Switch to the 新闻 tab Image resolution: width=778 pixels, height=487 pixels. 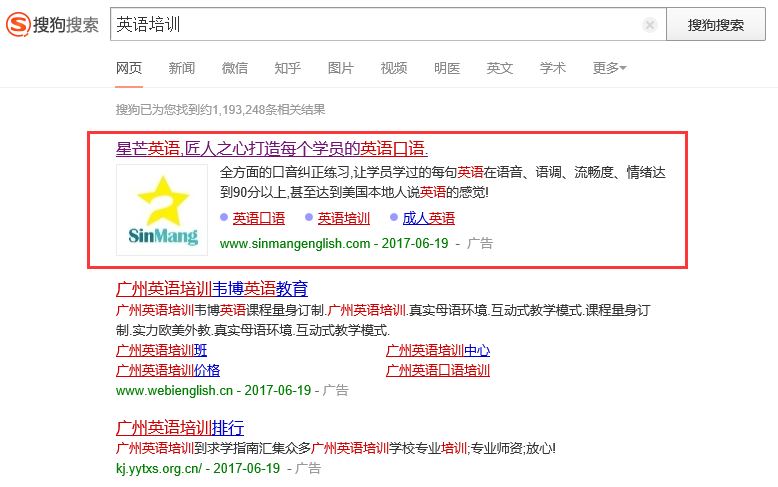point(182,68)
